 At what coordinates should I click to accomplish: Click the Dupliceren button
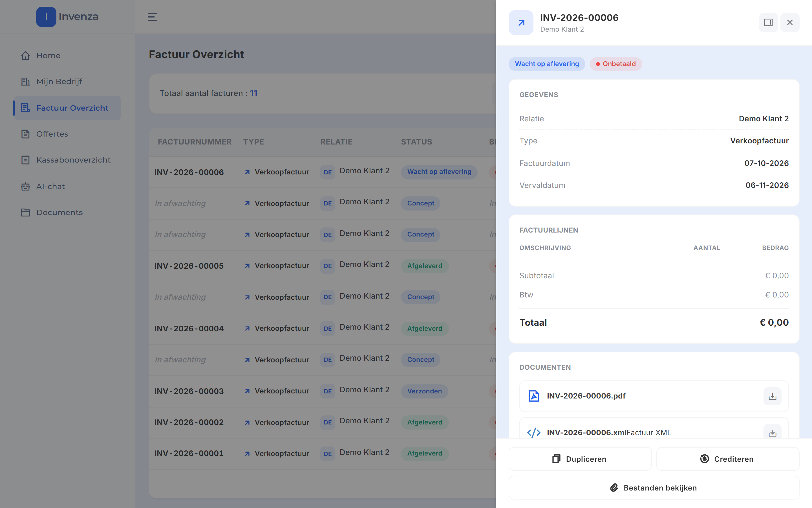[580, 459]
